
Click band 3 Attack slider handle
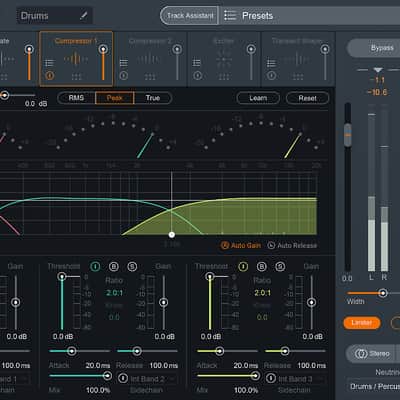point(219,351)
